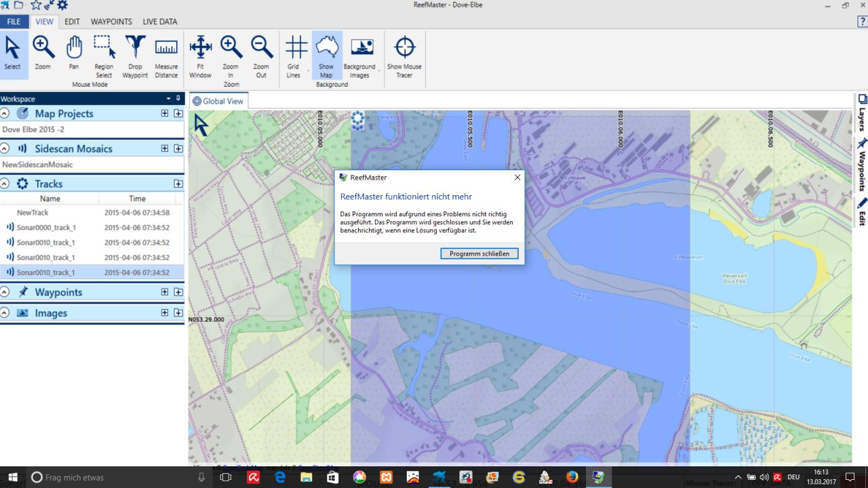Select the Pan hand tool
Screen dimensions: 868x488
73,53
